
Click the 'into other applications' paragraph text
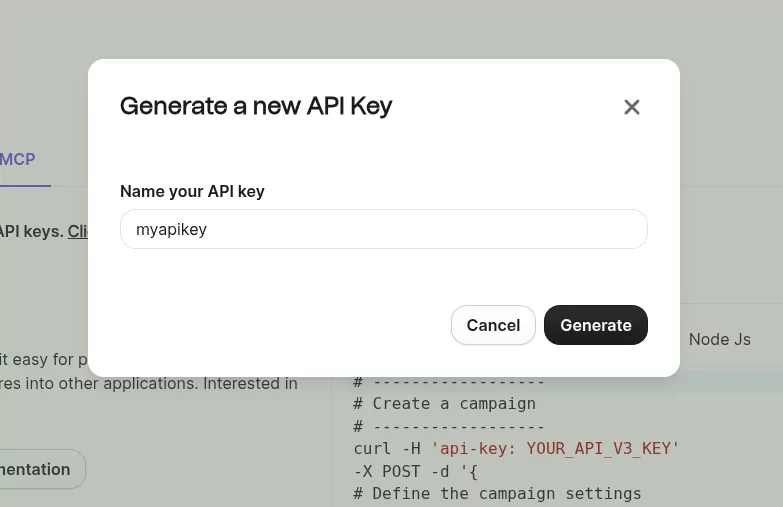pyautogui.click(x=148, y=383)
